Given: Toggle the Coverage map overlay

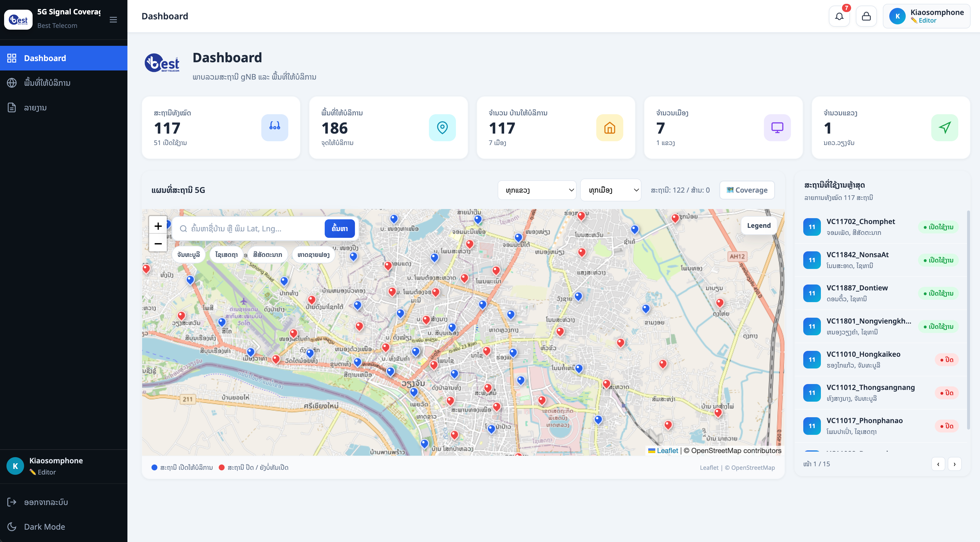Looking at the screenshot, I should click(747, 190).
